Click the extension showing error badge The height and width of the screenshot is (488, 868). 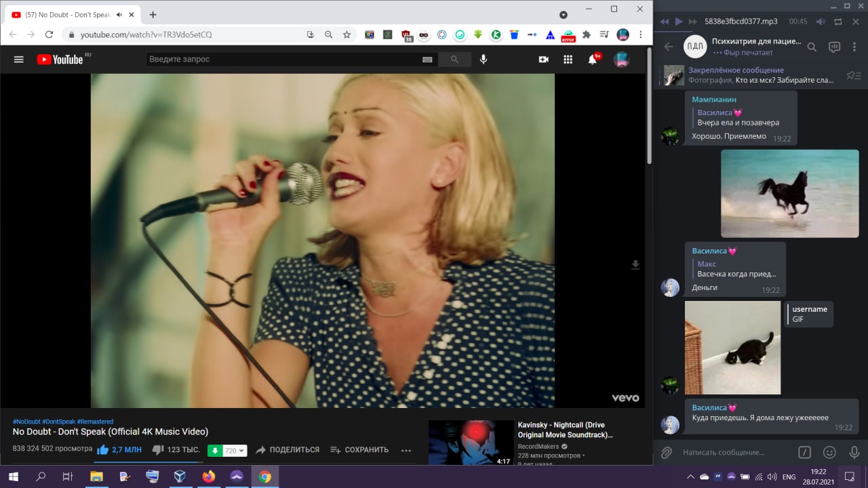[x=568, y=36]
